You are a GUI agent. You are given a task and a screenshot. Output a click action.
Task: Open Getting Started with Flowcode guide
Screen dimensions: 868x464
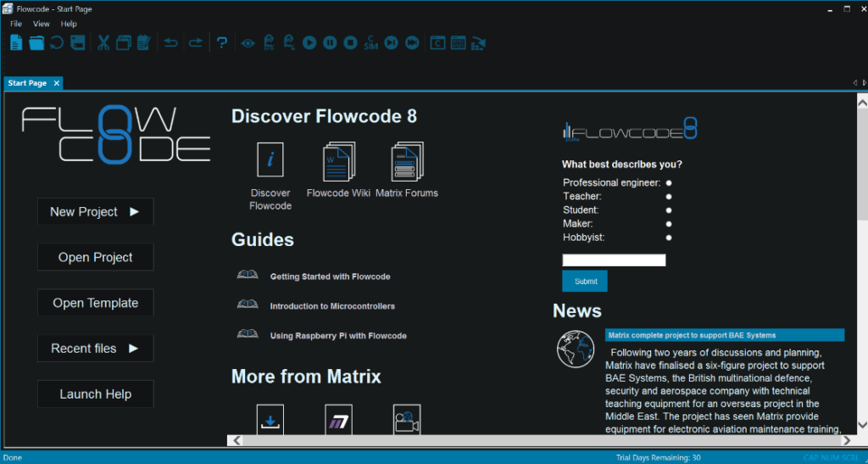tap(330, 277)
